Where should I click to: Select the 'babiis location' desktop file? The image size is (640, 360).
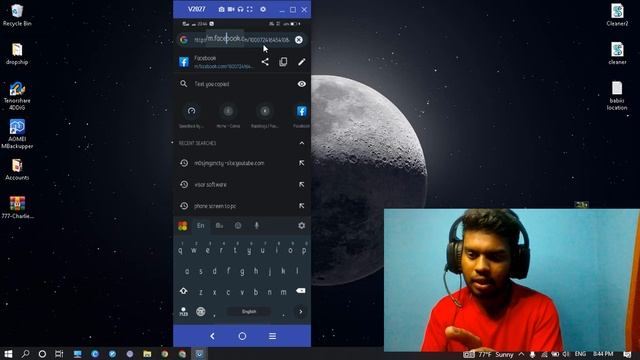pos(617,96)
